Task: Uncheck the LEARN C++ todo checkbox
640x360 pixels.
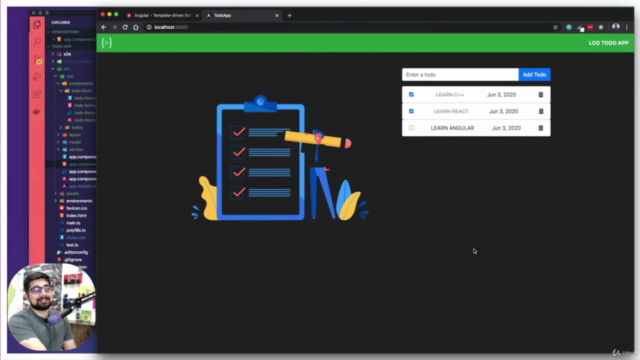Action: point(411,95)
